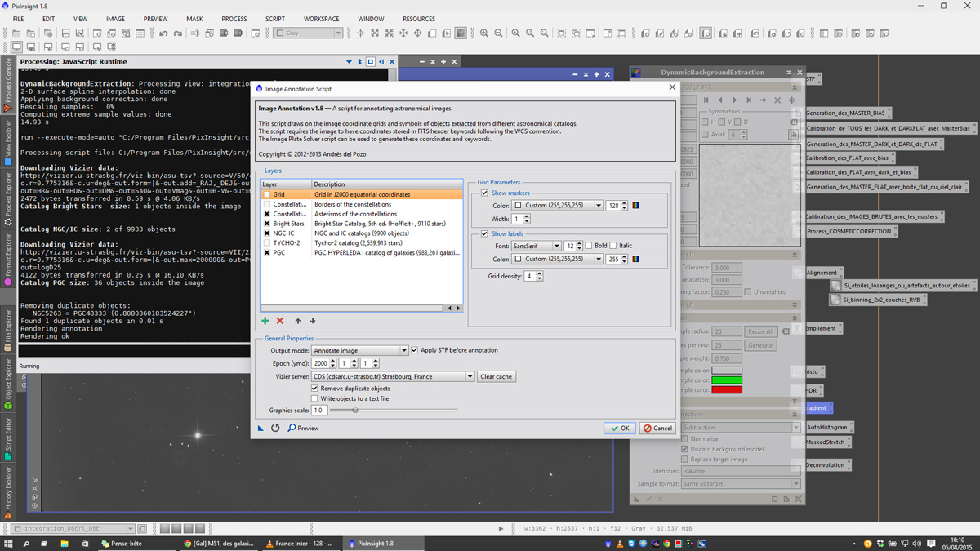980x551 pixels.
Task: Open the Output mode dropdown
Action: click(360, 350)
